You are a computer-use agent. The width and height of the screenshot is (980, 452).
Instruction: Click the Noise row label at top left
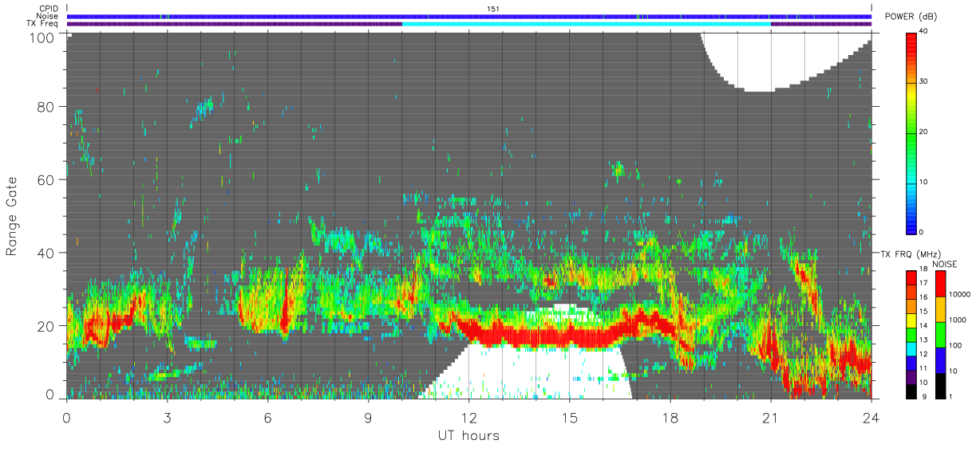tap(46, 16)
